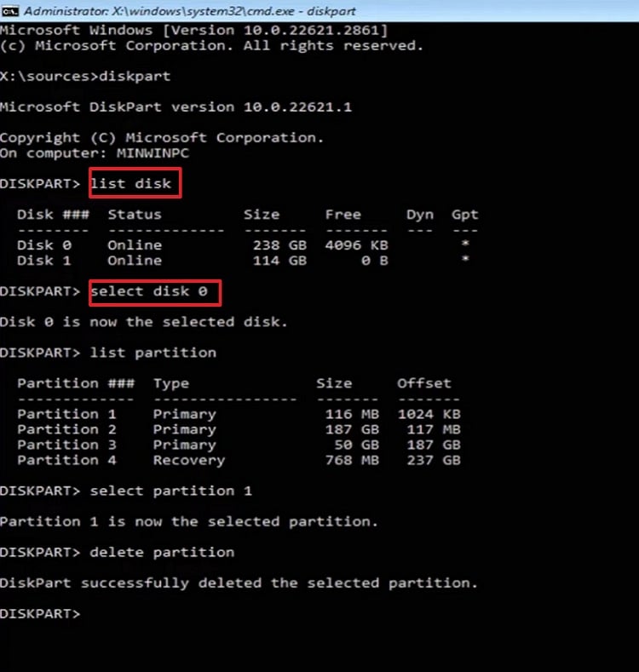The height and width of the screenshot is (672, 639).
Task: Click the 'select disk 0' command text
Action: click(x=149, y=291)
